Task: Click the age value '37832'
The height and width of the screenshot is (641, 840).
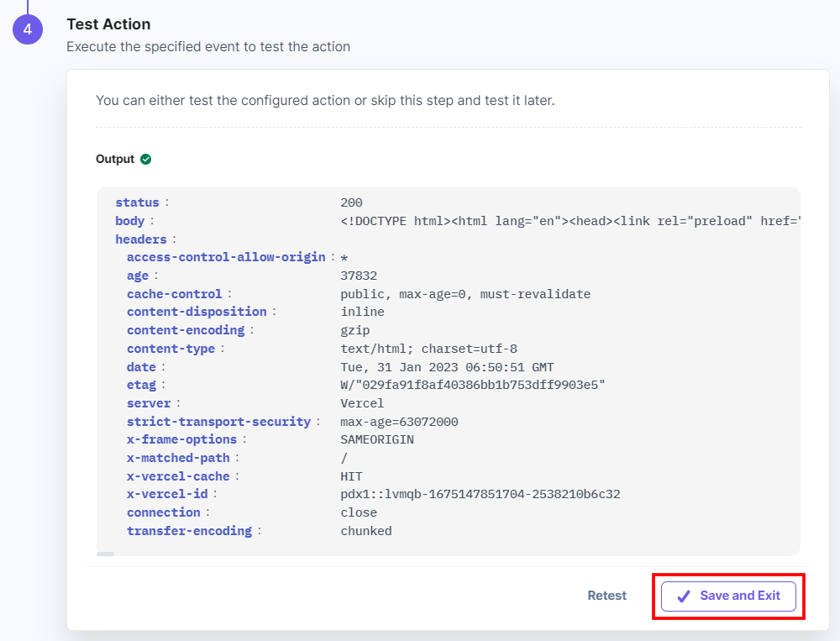Action: tap(359, 276)
